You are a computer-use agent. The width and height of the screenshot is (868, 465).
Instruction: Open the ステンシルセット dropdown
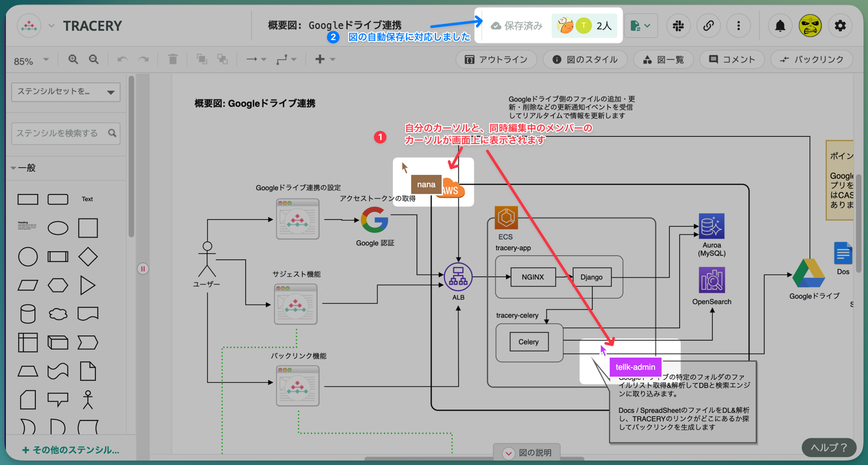66,92
